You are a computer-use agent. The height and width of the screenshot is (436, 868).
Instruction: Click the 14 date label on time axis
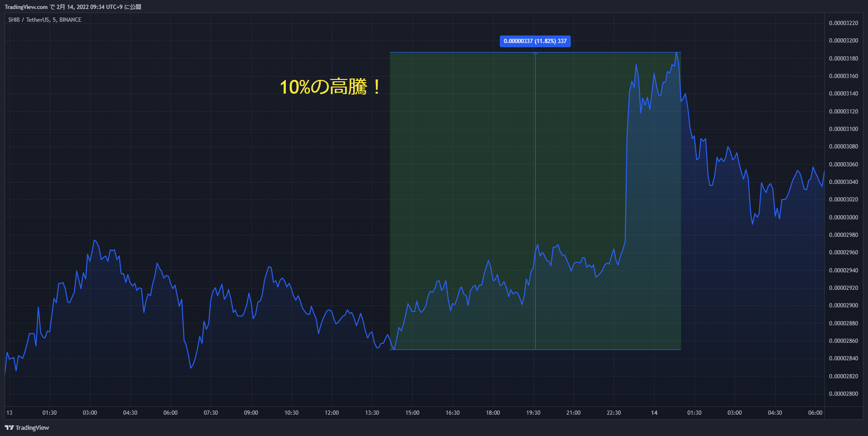point(654,413)
